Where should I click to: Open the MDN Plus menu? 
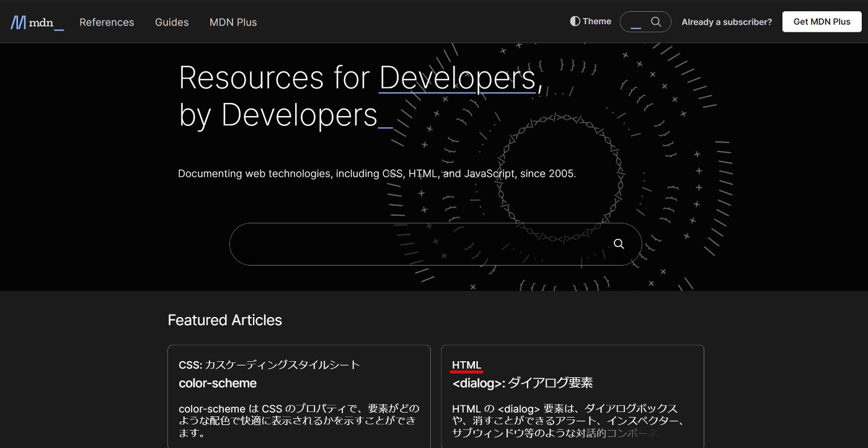click(233, 22)
